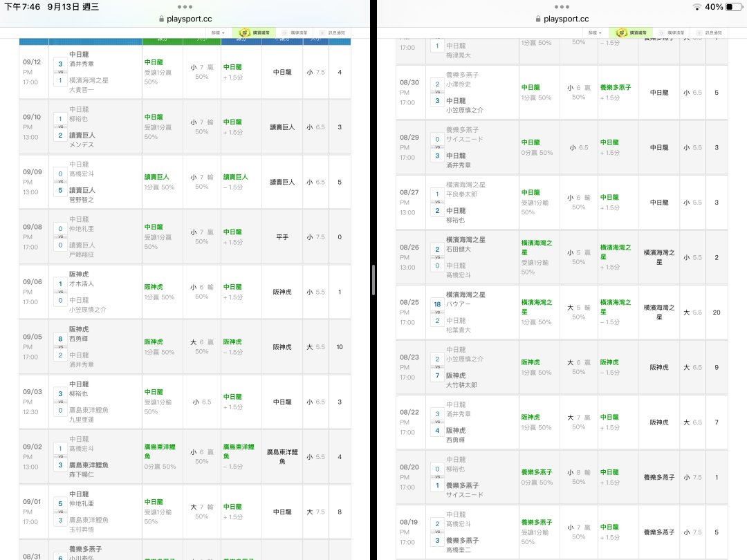Click pitcher name 玉村昇悟 in the 09/01 row

point(82,530)
